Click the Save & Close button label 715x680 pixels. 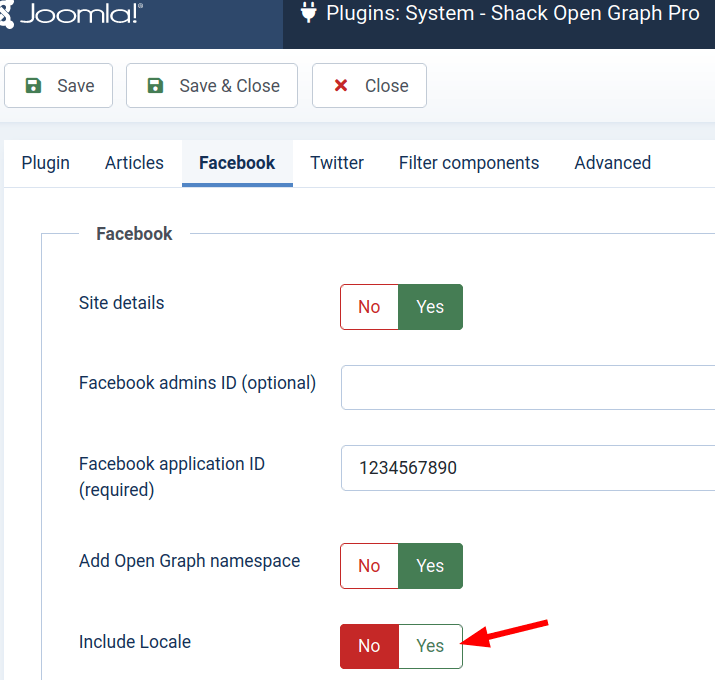pyautogui.click(x=229, y=86)
